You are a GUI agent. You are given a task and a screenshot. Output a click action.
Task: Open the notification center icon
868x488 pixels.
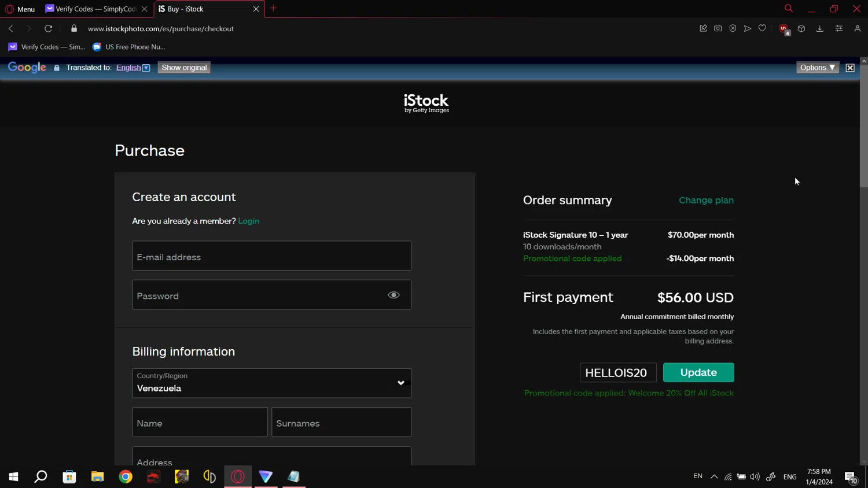pos(851,477)
